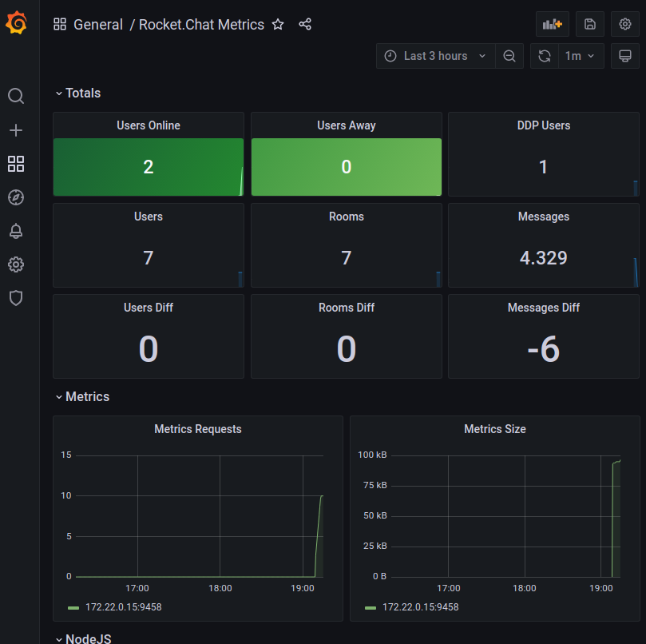Screen dimensions: 646x644
Task: Share the dashboard using share icon
Action: pyautogui.click(x=305, y=24)
